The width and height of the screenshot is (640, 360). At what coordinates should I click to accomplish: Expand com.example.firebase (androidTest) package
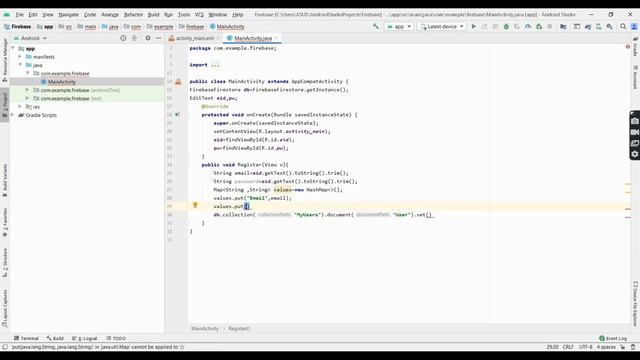pyautogui.click(x=27, y=90)
